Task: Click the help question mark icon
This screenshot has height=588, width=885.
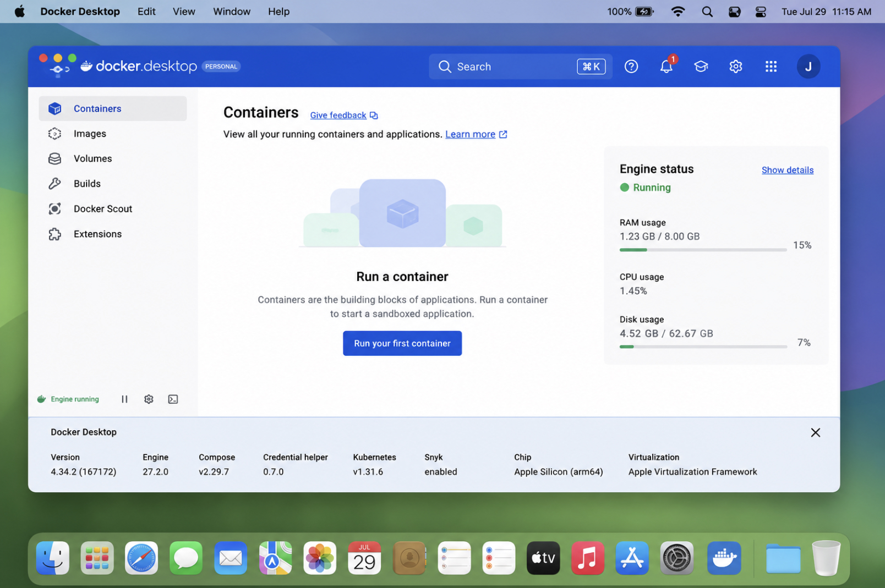Action: pos(631,67)
